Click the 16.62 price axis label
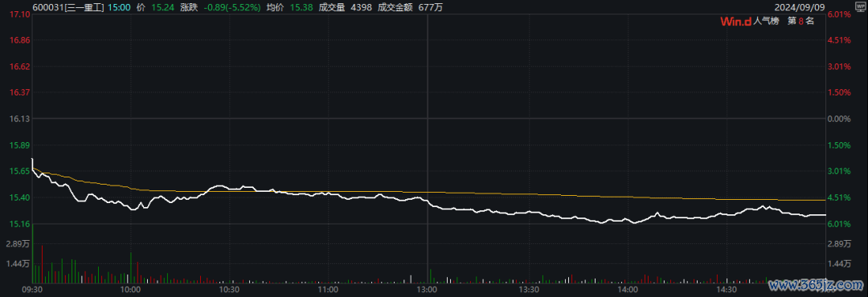 pyautogui.click(x=18, y=67)
